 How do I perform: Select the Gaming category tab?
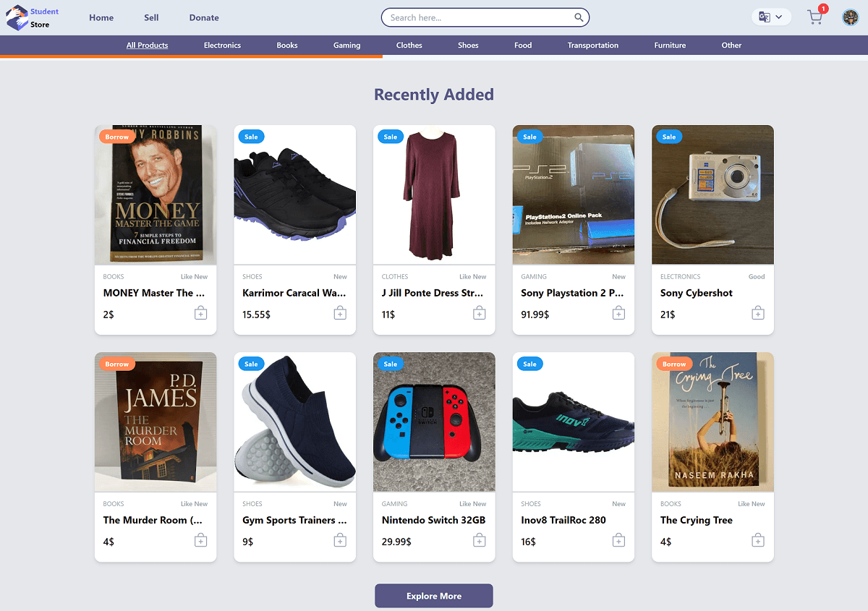click(346, 45)
